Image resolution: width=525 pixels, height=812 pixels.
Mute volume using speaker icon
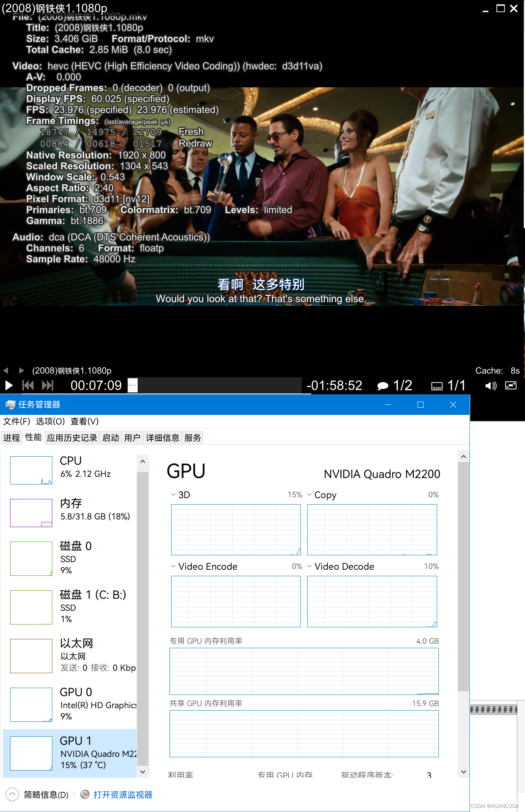point(491,386)
